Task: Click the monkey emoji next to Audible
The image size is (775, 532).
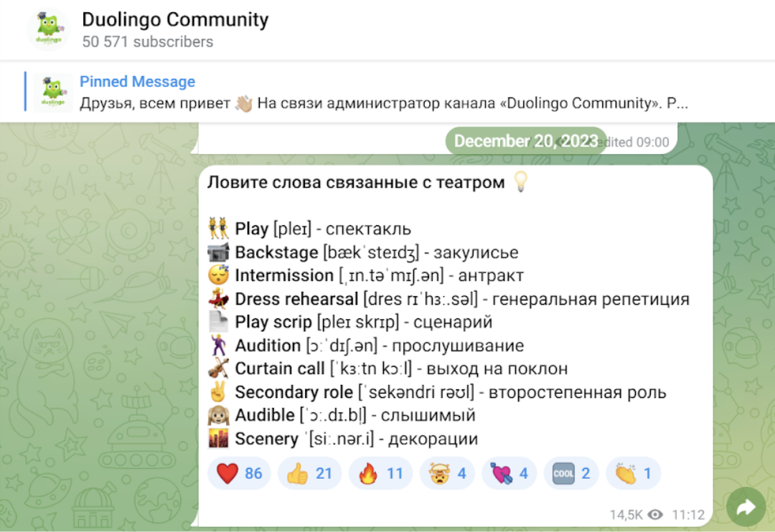Action: tap(218, 415)
